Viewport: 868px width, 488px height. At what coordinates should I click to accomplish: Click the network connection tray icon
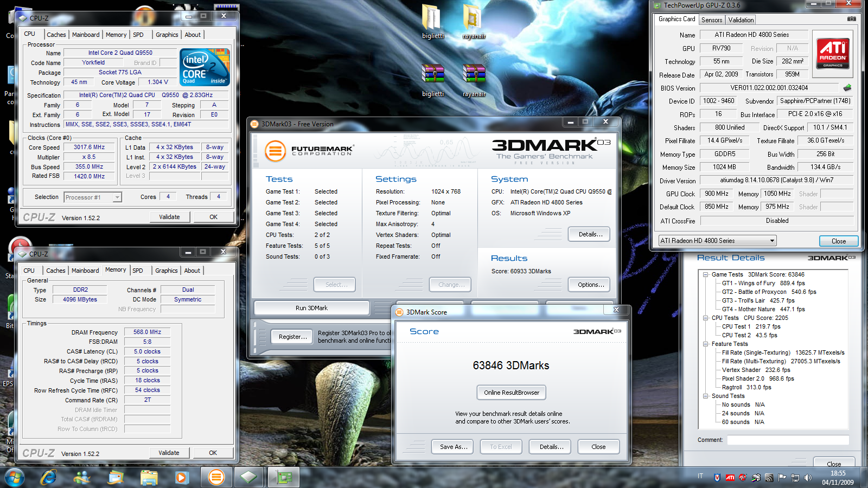pyautogui.click(x=795, y=478)
